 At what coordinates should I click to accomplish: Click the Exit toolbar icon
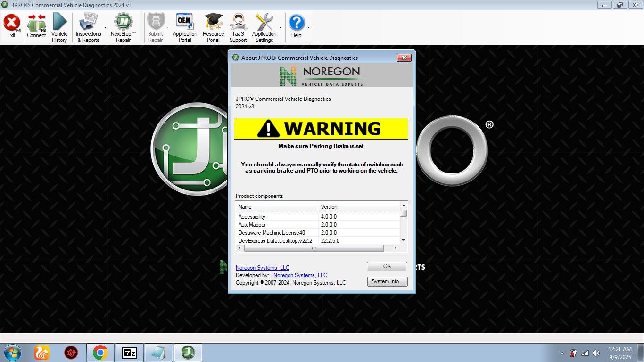pyautogui.click(x=12, y=27)
